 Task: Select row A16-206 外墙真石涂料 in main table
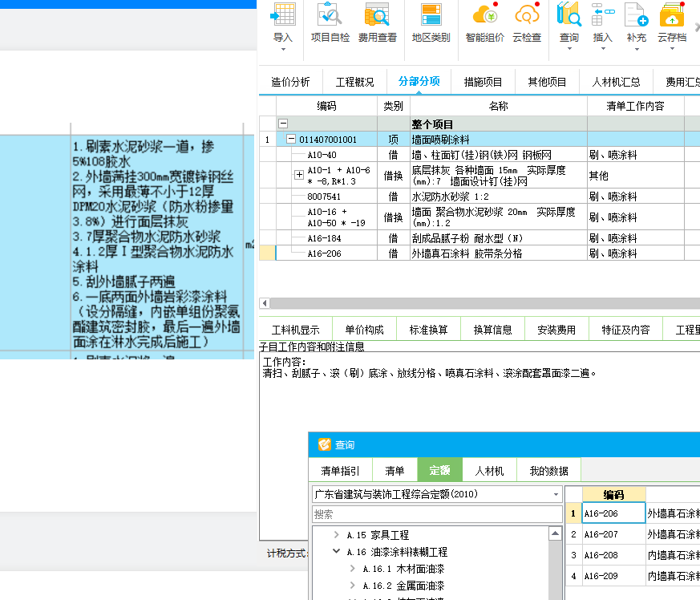coord(480,253)
